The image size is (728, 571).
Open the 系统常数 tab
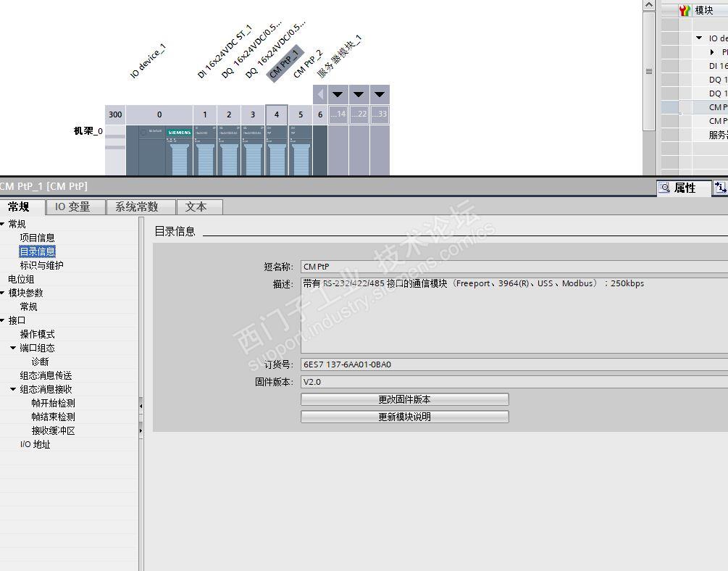click(141, 207)
